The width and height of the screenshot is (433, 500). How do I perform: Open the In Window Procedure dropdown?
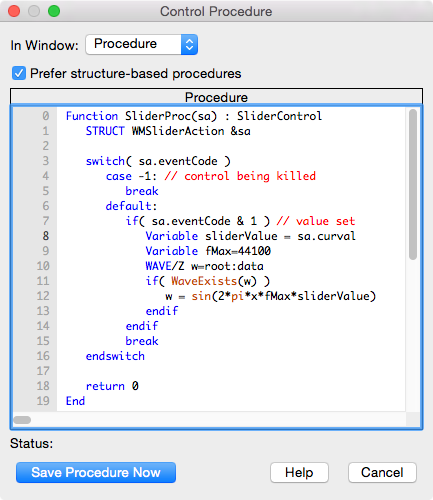tap(142, 44)
